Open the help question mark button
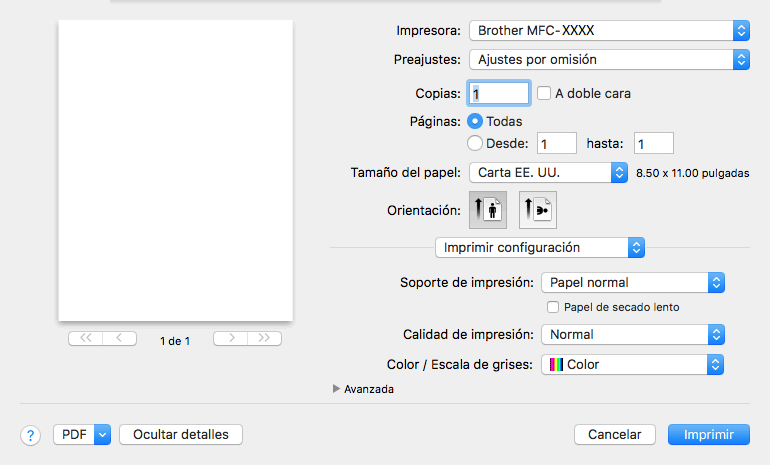 [x=30, y=435]
